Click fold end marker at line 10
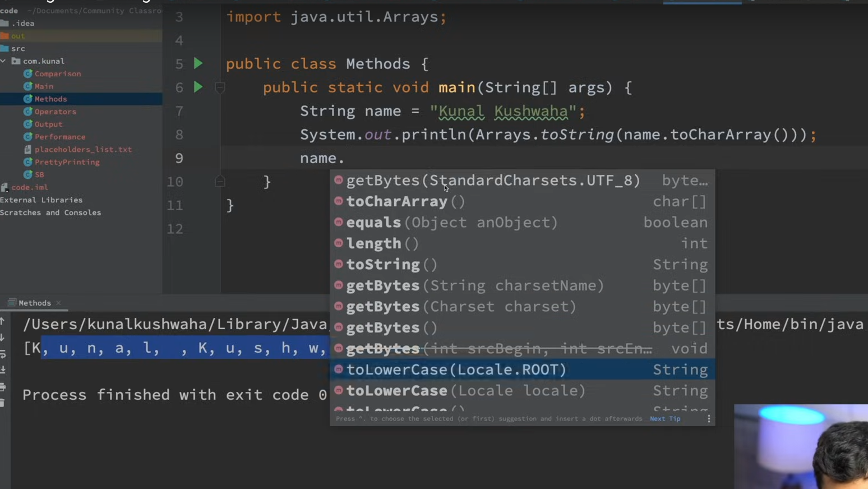868x489 pixels. [220, 181]
